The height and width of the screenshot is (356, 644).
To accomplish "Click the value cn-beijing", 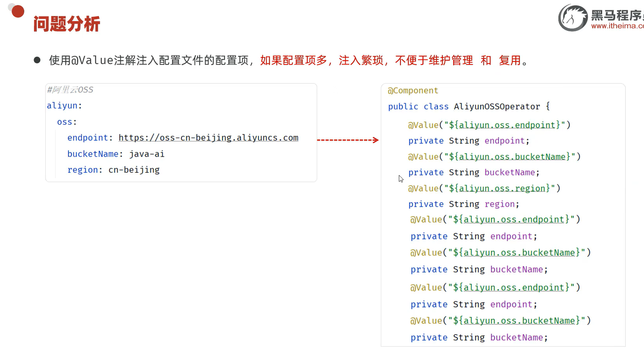I will pyautogui.click(x=134, y=170).
